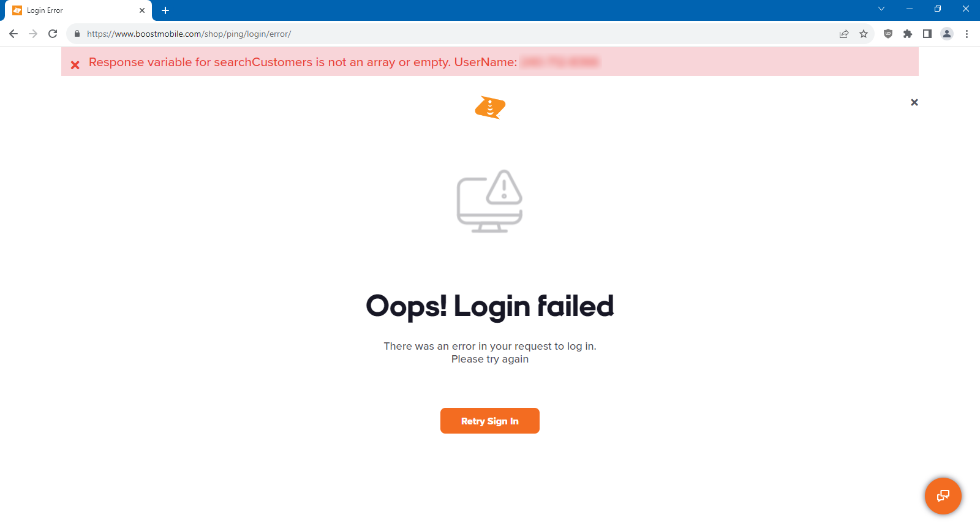This screenshot has width=980, height=523.
Task: Click the forward navigation arrow
Action: click(33, 34)
